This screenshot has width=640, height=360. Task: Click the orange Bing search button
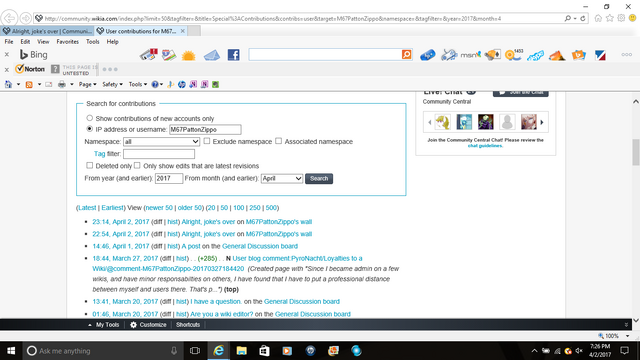(x=407, y=54)
